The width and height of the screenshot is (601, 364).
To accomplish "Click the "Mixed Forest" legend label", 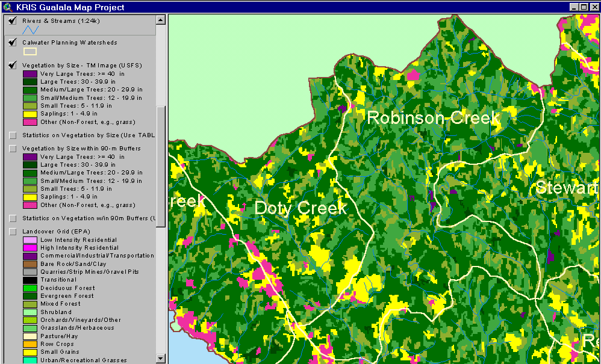I will point(61,304).
